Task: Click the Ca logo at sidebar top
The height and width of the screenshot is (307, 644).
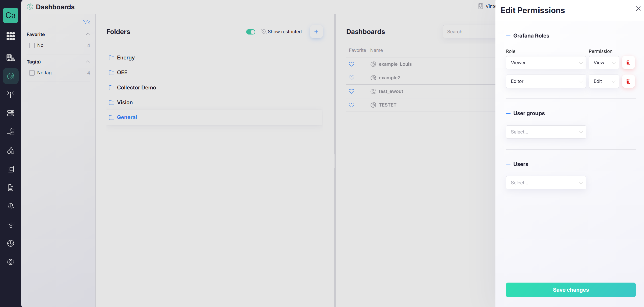Action: pyautogui.click(x=11, y=15)
